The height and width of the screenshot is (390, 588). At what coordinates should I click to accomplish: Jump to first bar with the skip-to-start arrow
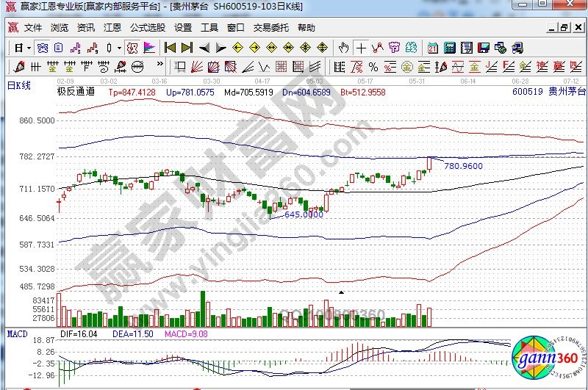(x=170, y=48)
